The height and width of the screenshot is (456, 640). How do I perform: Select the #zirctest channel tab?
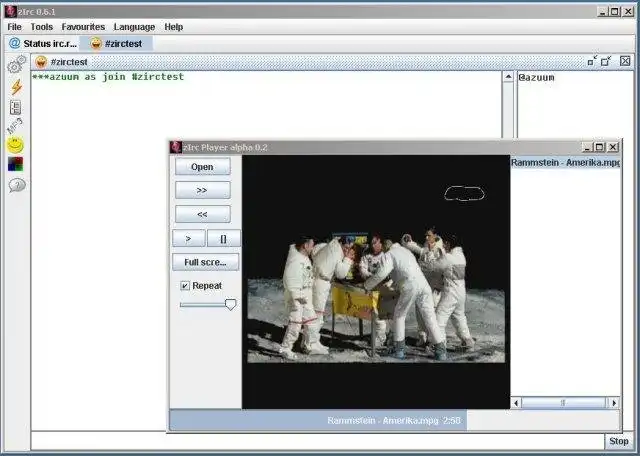pos(116,43)
